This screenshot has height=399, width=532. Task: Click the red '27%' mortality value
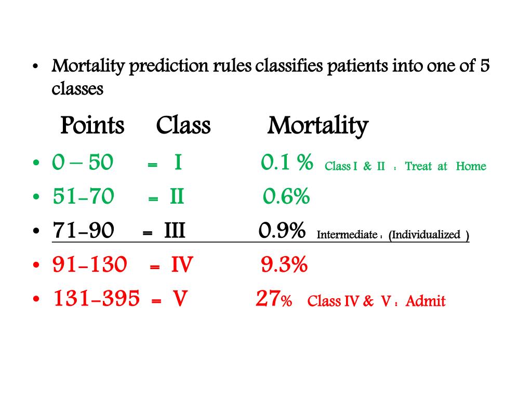point(274,299)
